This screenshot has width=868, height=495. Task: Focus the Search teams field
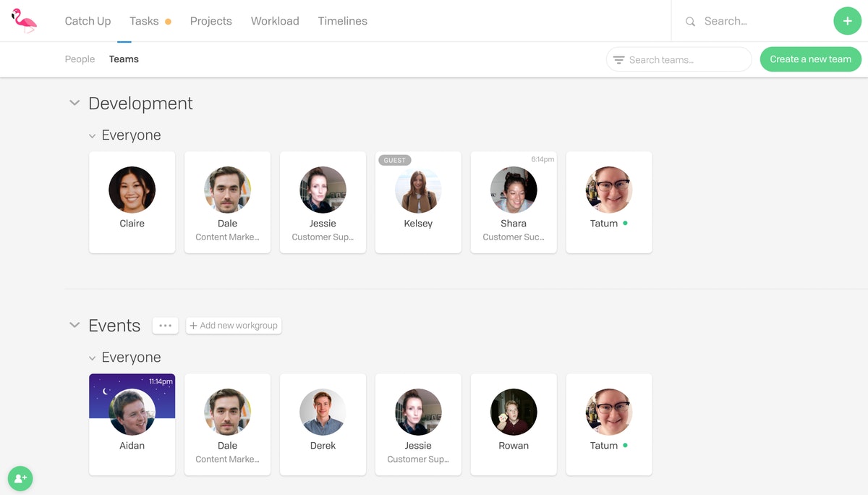tap(678, 59)
